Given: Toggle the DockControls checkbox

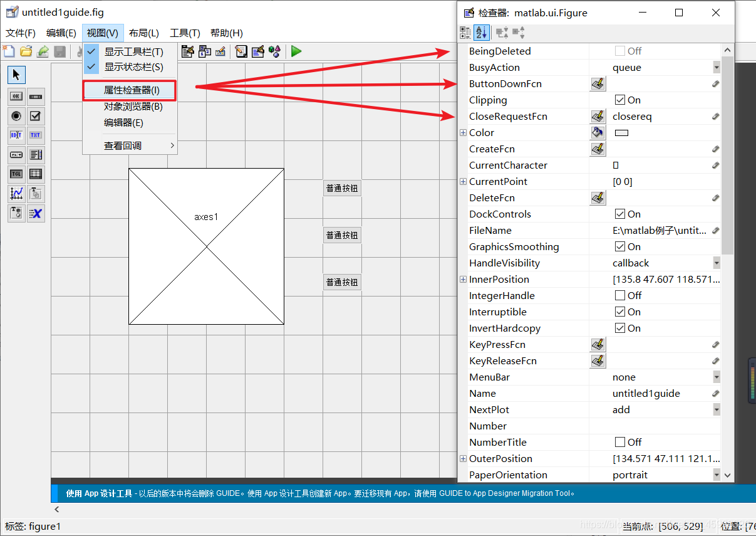Looking at the screenshot, I should [620, 214].
